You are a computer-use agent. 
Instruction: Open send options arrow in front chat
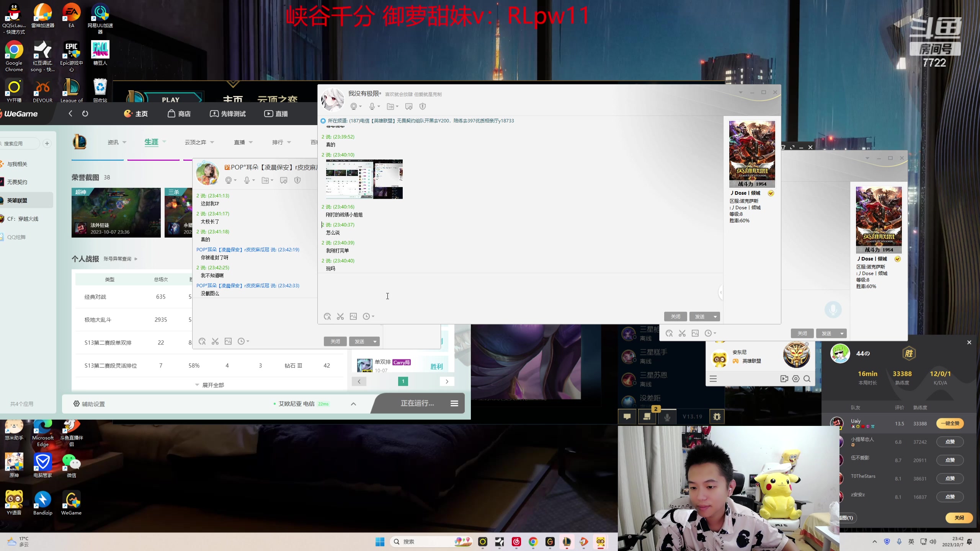point(715,316)
